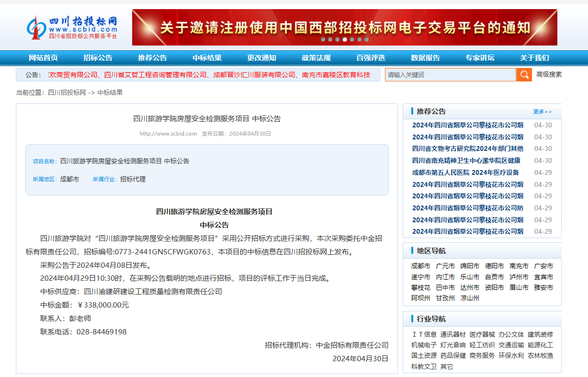
Task: Select 绵阳市 in the region navigation
Action: coord(470,266)
